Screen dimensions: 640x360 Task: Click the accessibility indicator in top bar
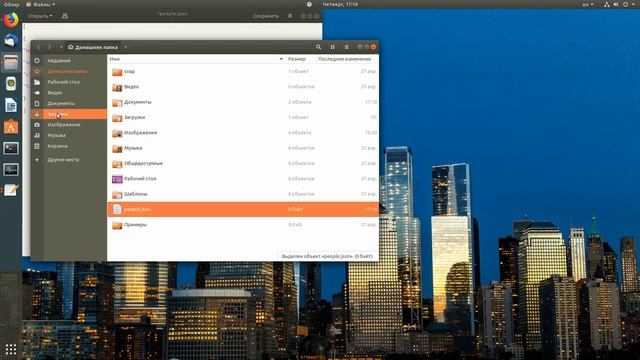309,4
